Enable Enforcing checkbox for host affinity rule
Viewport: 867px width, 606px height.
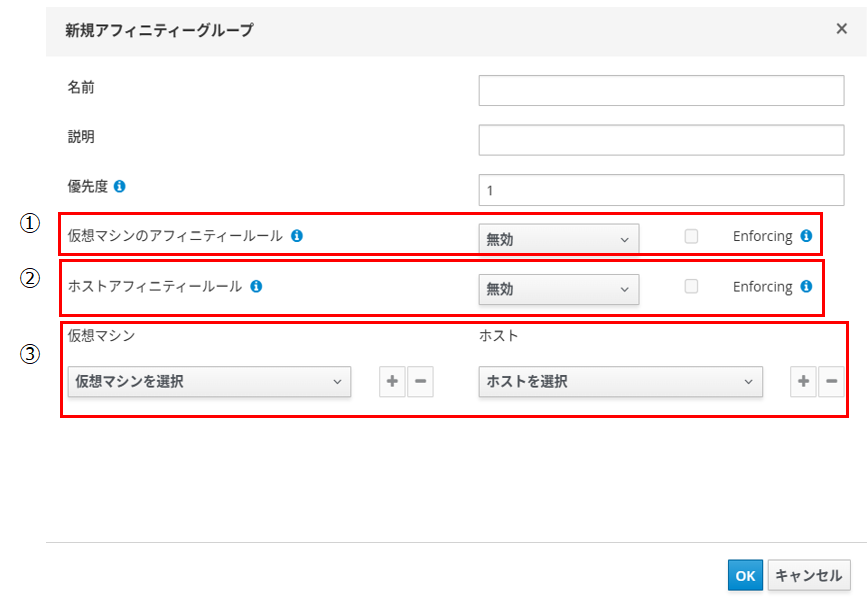pyautogui.click(x=691, y=287)
